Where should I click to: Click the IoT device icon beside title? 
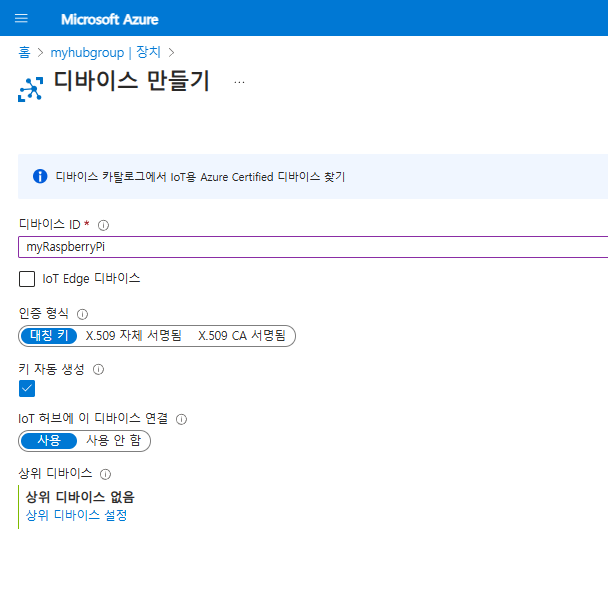[x=31, y=89]
